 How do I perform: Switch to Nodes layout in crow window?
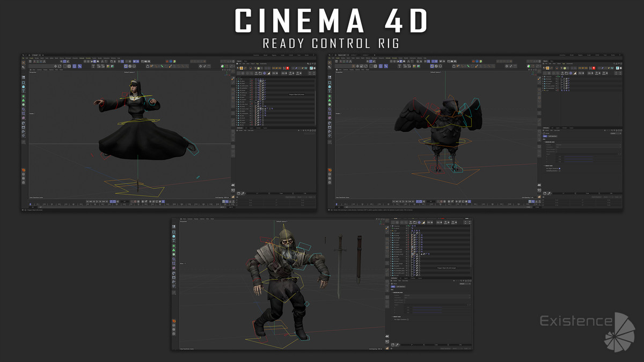pyautogui.click(x=613, y=55)
